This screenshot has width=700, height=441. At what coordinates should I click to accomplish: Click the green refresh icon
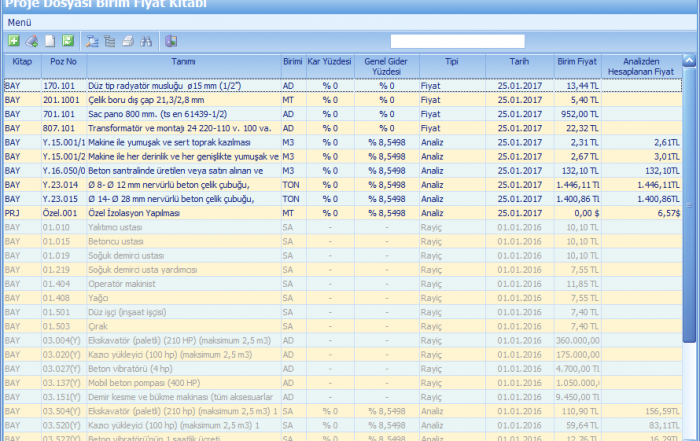click(67, 41)
